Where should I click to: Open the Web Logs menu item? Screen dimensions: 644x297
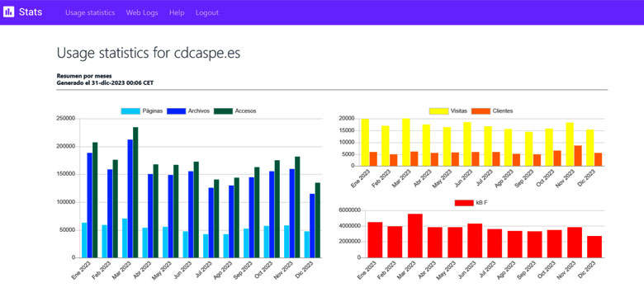[142, 12]
